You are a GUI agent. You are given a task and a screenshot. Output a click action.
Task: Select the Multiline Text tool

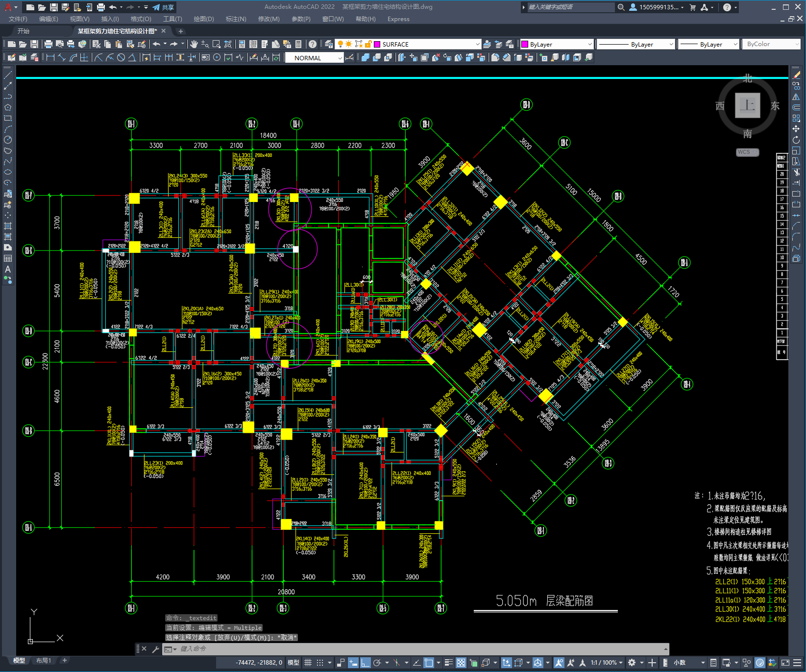(x=8, y=269)
